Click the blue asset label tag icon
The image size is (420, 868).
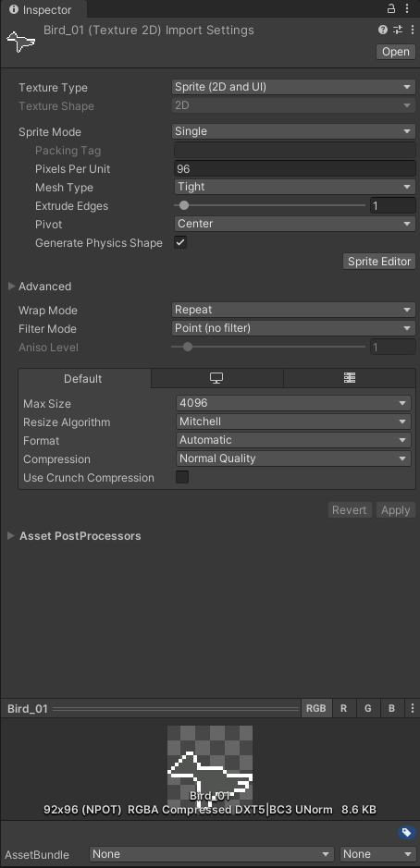pos(406,833)
